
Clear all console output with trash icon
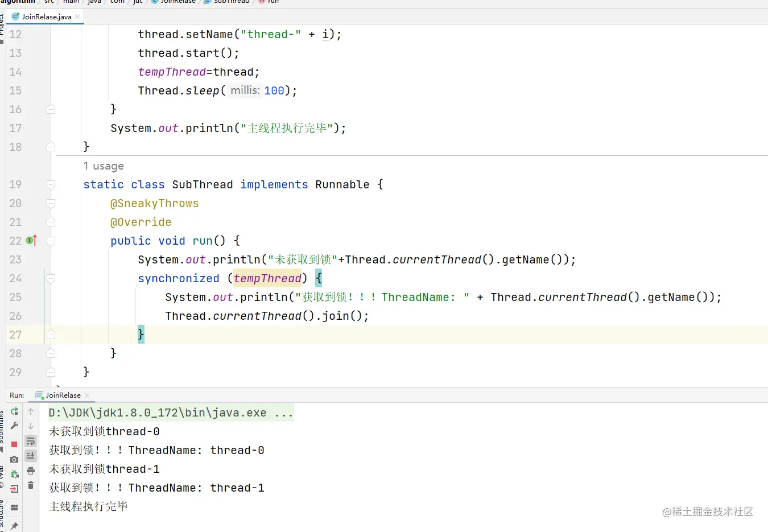[x=31, y=485]
